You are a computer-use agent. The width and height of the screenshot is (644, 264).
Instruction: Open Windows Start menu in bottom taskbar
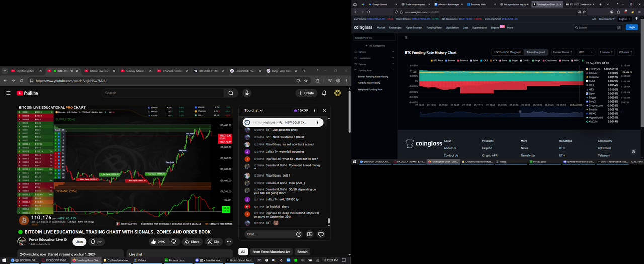(3, 260)
